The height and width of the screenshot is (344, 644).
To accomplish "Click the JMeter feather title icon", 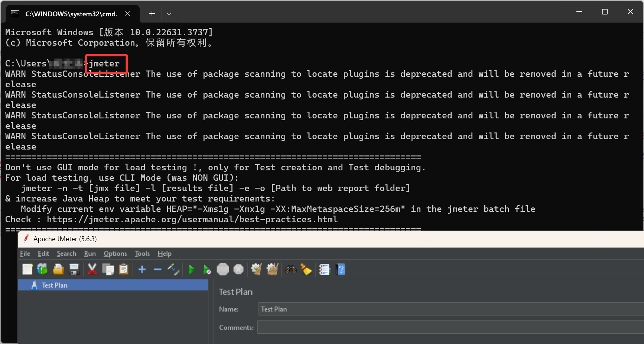I will (26, 238).
